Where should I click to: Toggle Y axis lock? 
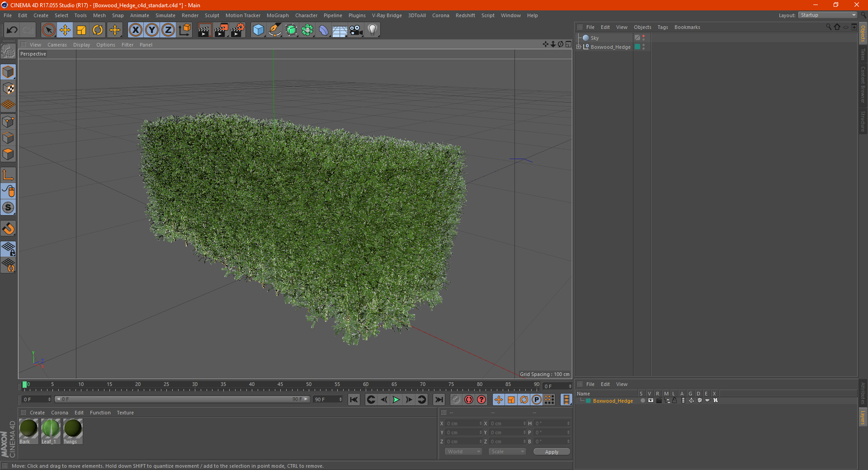[152, 30]
